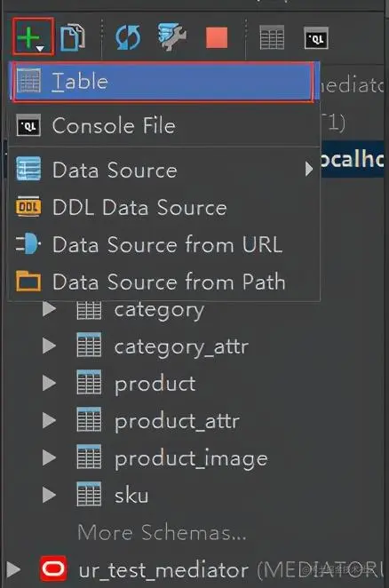Choose DDL Data Source menu entry
Viewport: 389px width, 588px height.
[x=163, y=207]
